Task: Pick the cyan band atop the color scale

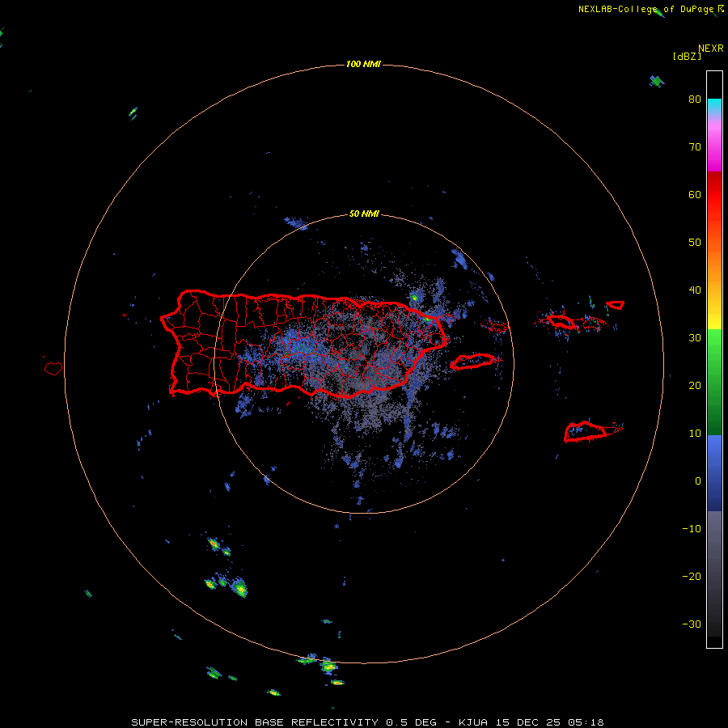Action: pos(714,104)
